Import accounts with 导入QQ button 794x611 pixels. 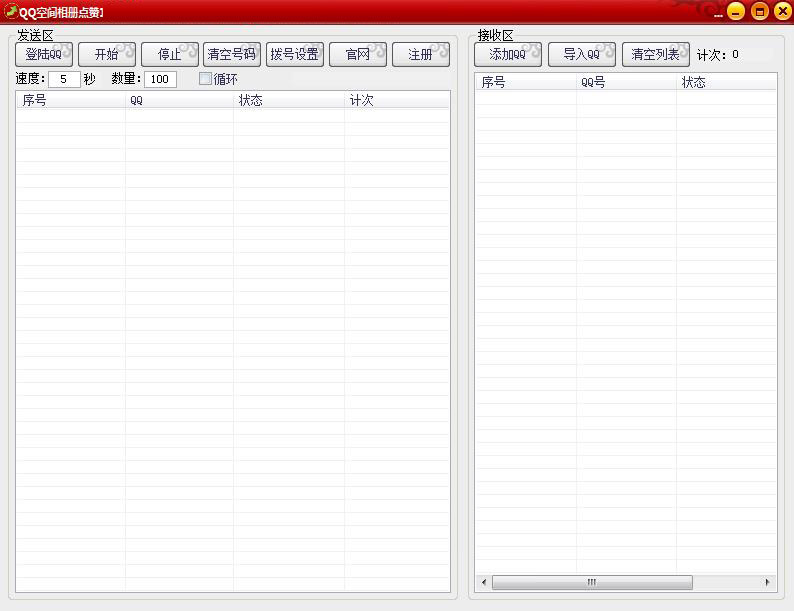pyautogui.click(x=582, y=54)
